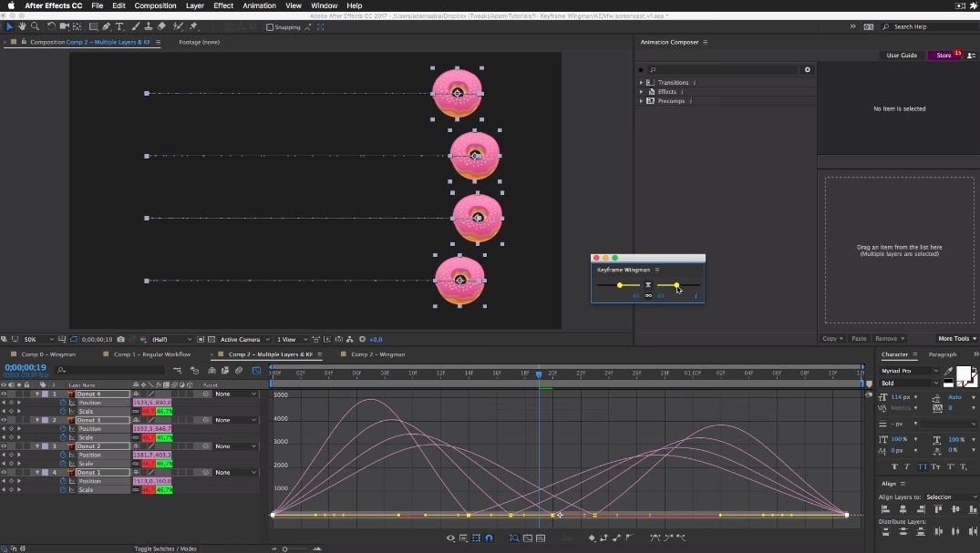This screenshot has width=980, height=553.
Task: Select the Clone Stamp tool
Action: pos(148,26)
